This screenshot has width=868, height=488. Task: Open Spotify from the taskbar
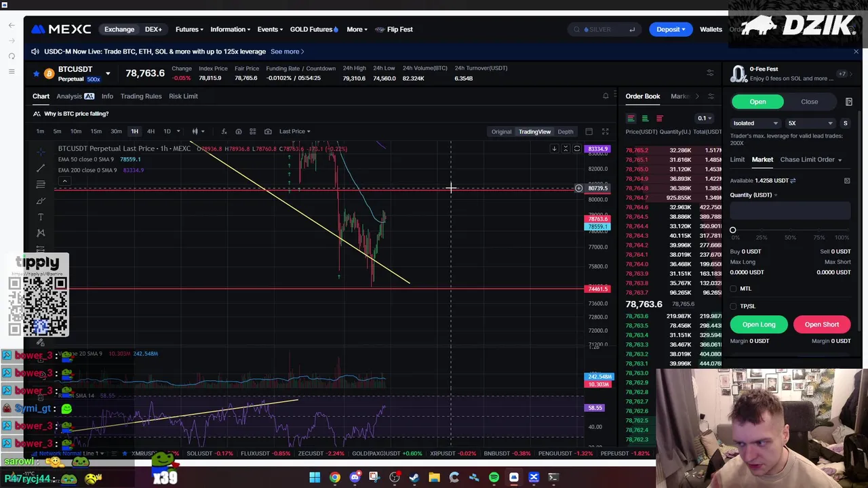point(494,478)
